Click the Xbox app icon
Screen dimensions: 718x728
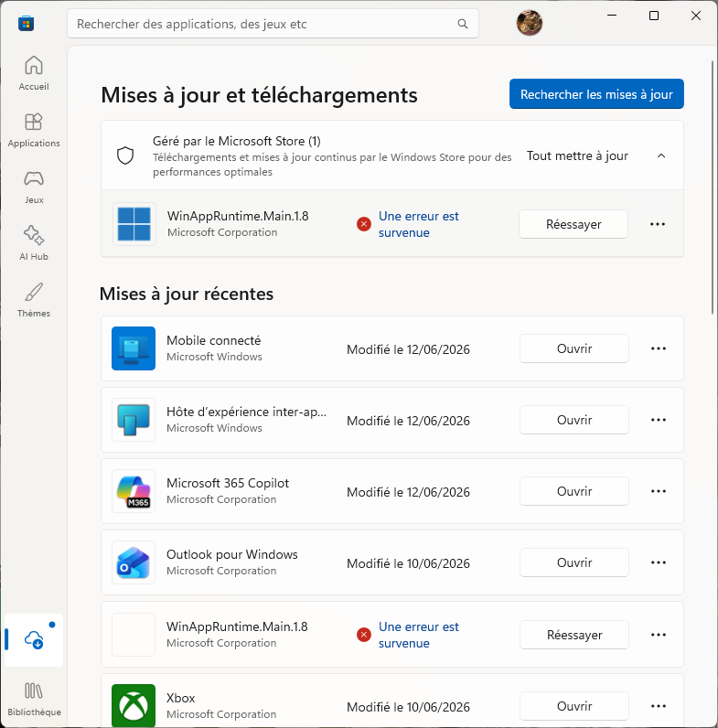point(134,706)
